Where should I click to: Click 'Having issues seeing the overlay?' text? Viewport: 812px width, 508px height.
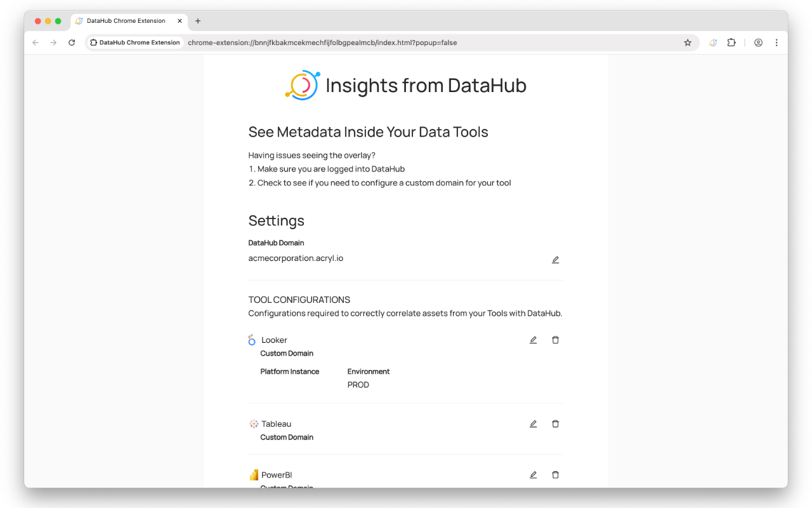[311, 155]
